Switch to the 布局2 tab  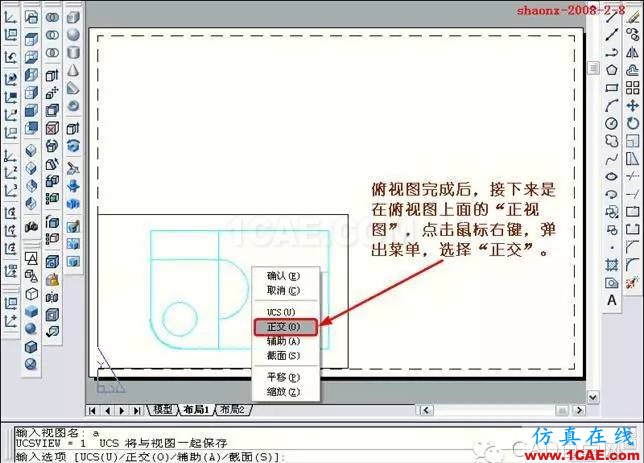coord(232,410)
